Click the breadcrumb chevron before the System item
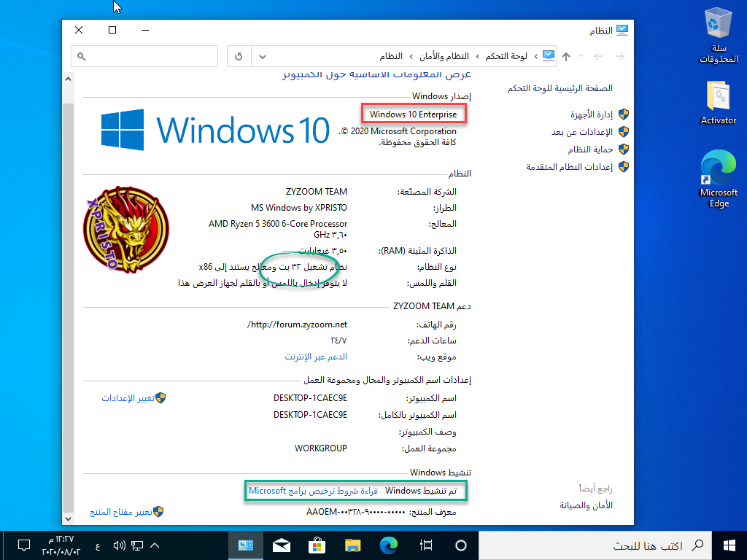Screen dimensions: 747x560 (x=411, y=57)
